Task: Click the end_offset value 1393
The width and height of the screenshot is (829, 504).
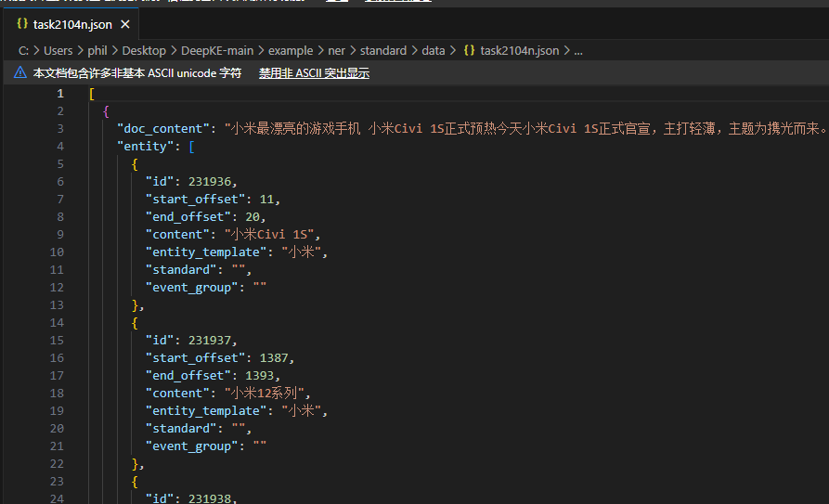Action: (259, 376)
